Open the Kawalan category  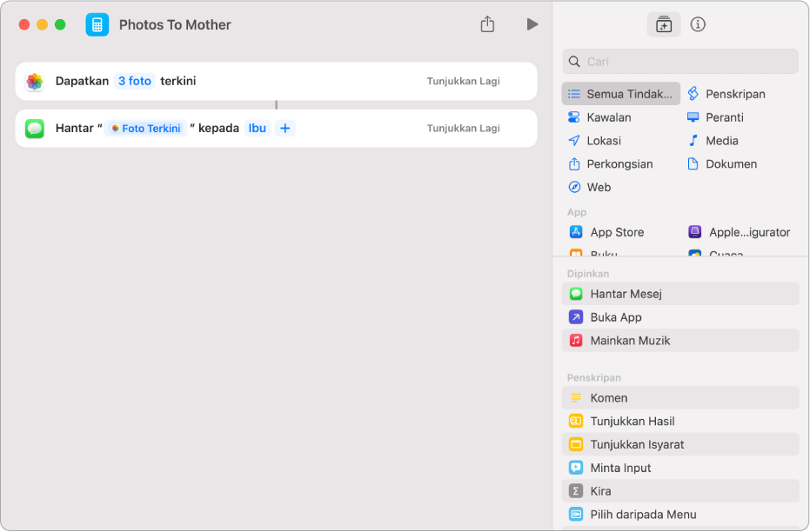coord(608,117)
